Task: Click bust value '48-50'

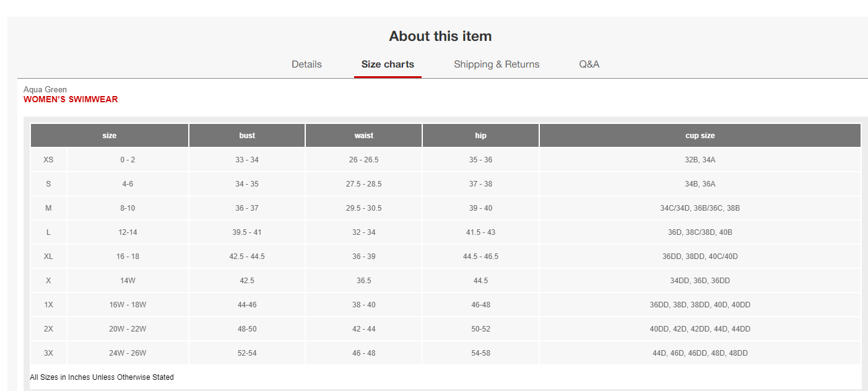Action: pos(247,329)
